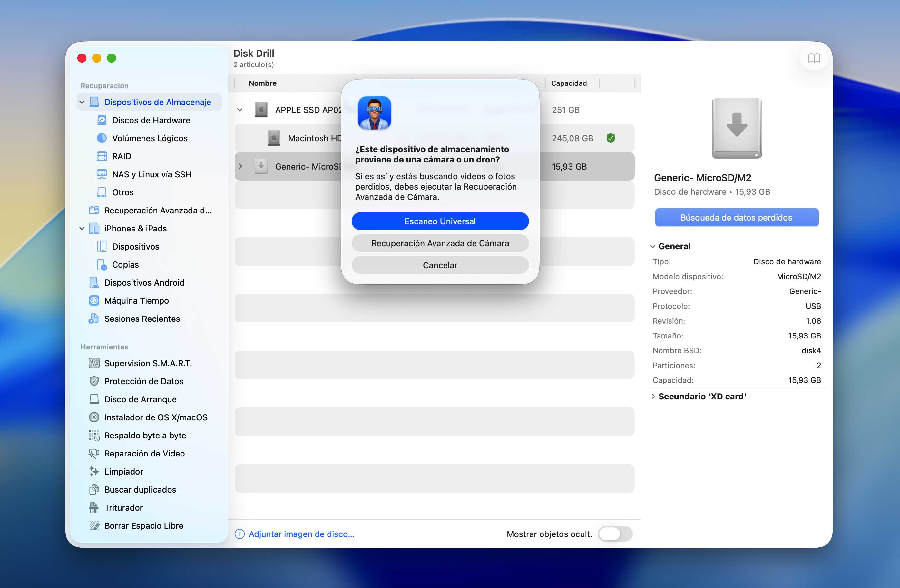Click the Instalador de OS X/macOS icon
Viewport: 900px width, 588px height.
click(x=94, y=417)
